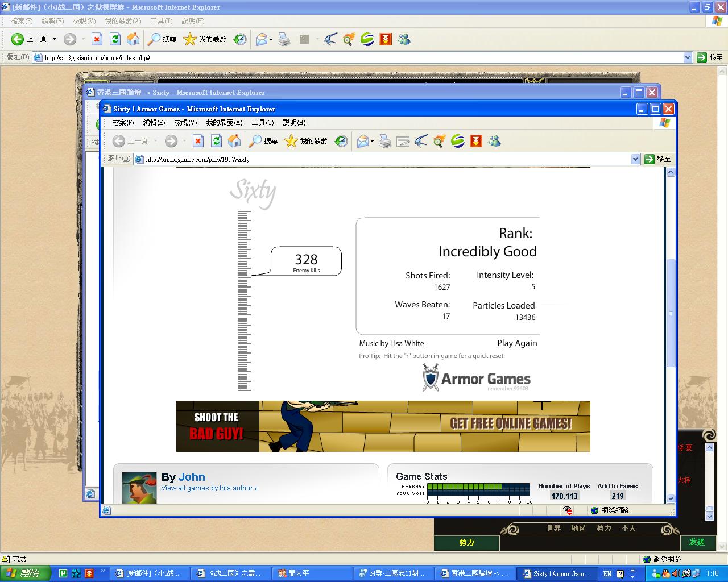Click the EN language indicator in the taskbar
The height and width of the screenshot is (582, 728).
(607, 574)
